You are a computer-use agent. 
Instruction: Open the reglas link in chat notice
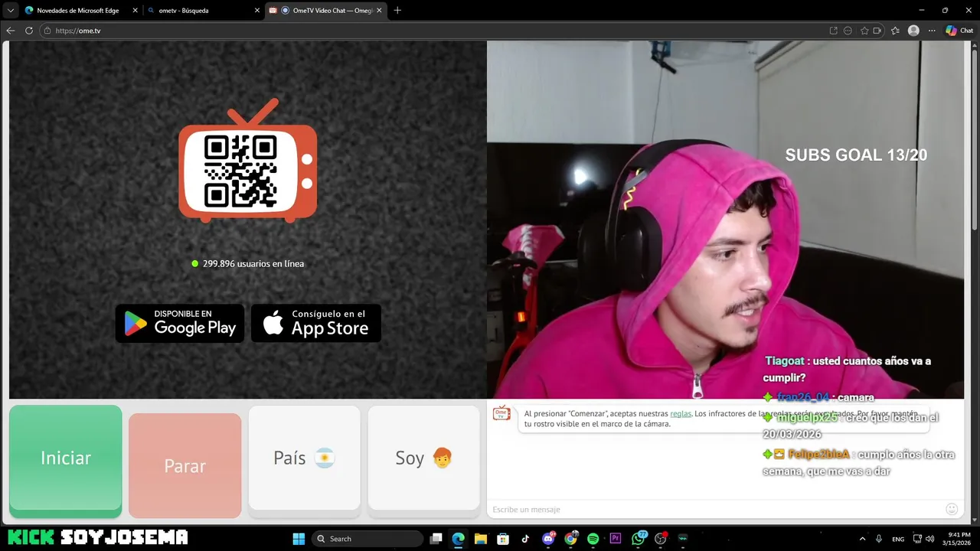[681, 413]
